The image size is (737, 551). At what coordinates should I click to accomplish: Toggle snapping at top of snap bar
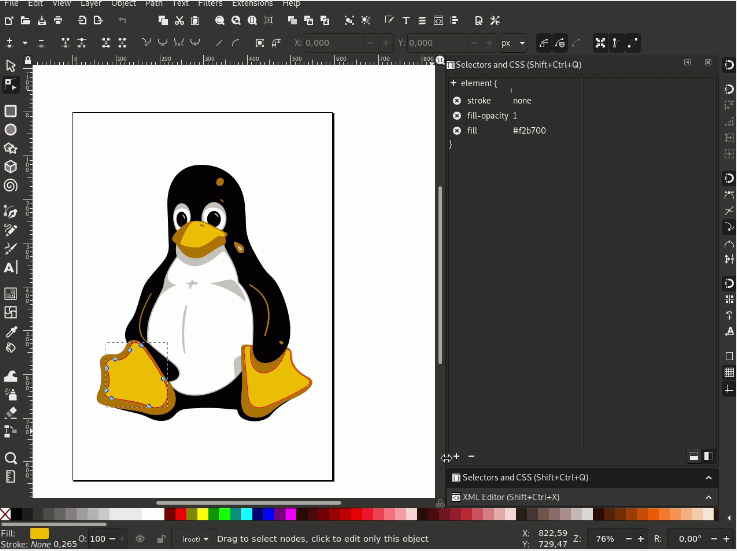coord(729,65)
